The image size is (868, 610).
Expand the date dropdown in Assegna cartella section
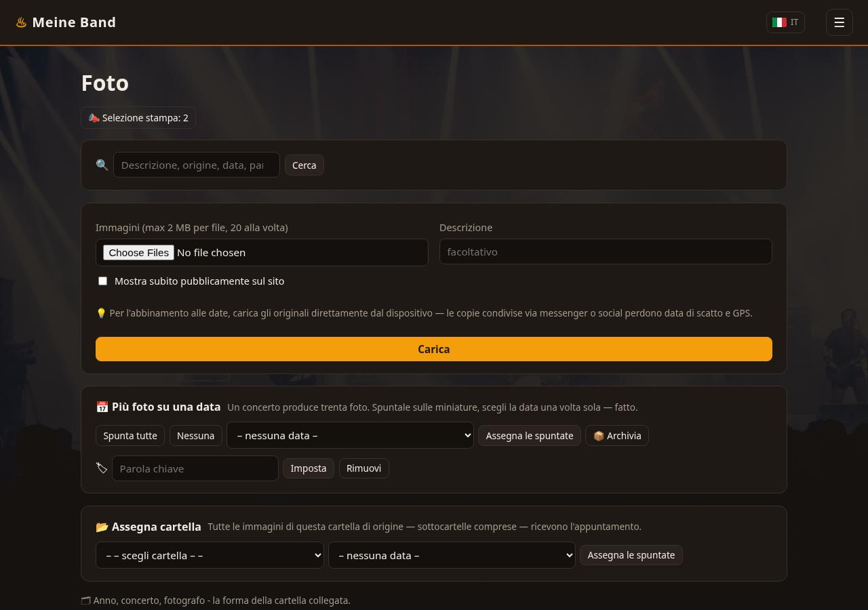tap(452, 555)
